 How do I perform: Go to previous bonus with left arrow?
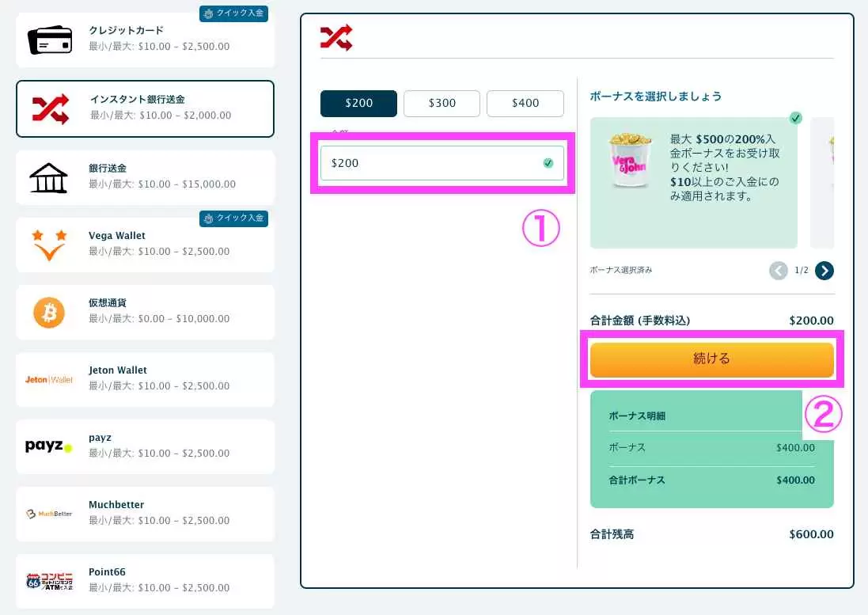click(x=779, y=271)
